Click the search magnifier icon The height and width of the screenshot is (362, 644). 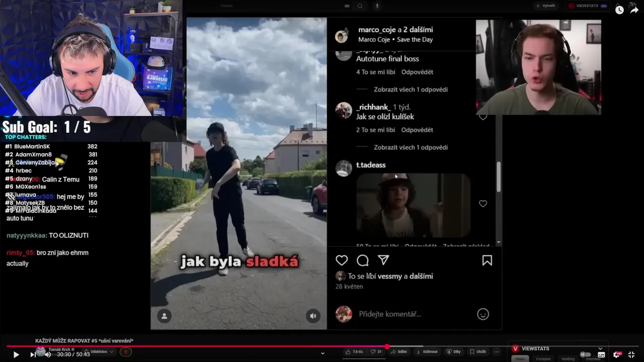[x=360, y=6]
